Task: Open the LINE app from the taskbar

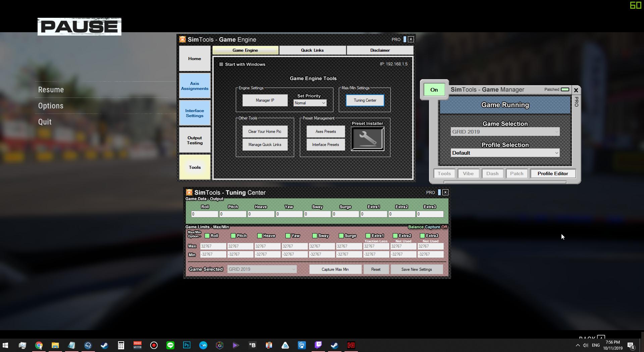Action: click(x=170, y=345)
